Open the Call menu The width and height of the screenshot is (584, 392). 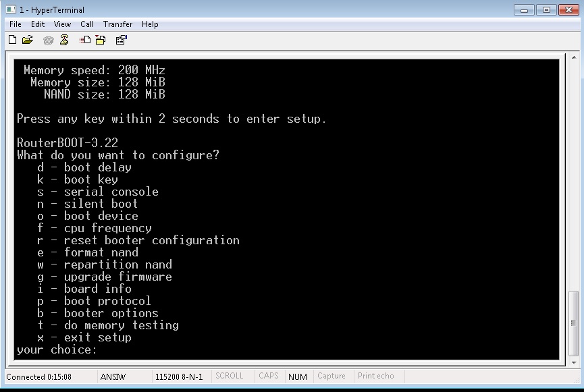click(x=86, y=24)
